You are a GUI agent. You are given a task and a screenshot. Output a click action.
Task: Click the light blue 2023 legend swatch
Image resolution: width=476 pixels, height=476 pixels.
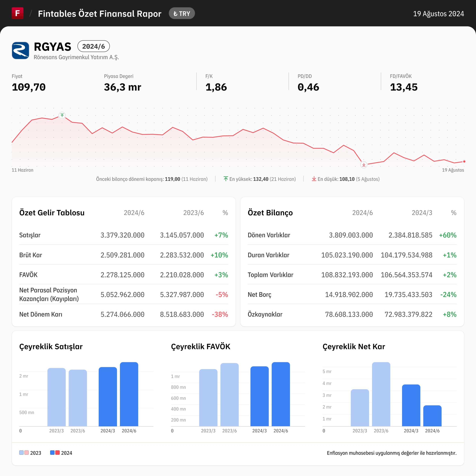(x=21, y=453)
